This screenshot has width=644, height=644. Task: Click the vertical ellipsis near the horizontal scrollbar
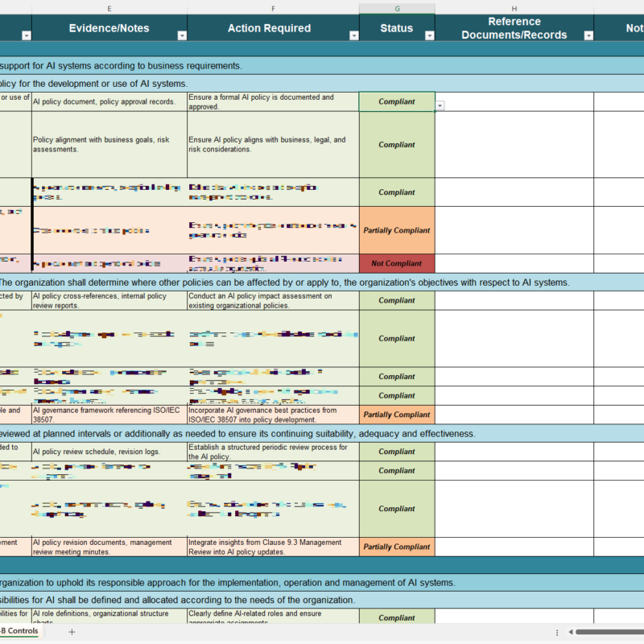click(x=556, y=633)
